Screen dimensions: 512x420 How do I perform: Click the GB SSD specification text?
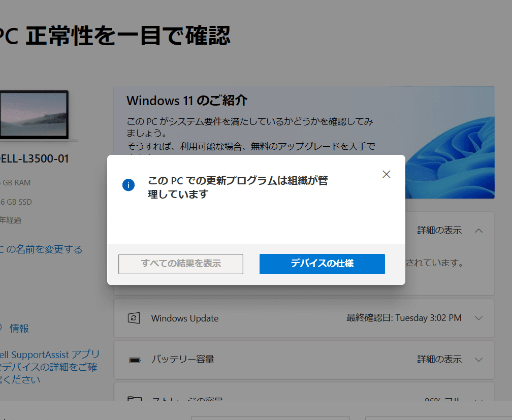pyautogui.click(x=16, y=202)
